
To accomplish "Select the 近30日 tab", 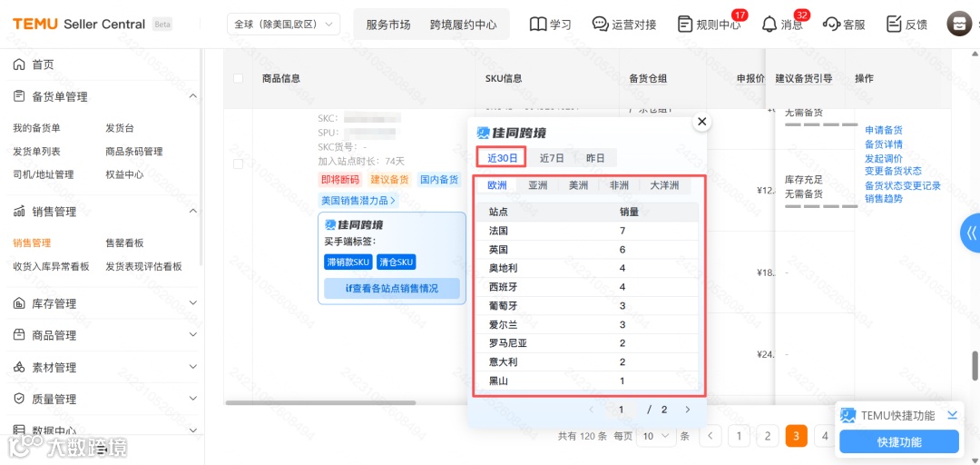I will pos(502,158).
